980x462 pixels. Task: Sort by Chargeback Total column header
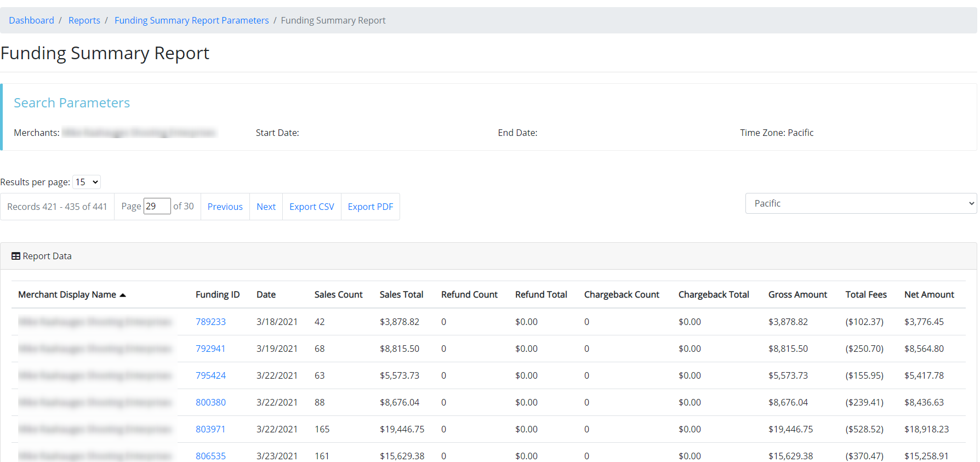pyautogui.click(x=714, y=294)
